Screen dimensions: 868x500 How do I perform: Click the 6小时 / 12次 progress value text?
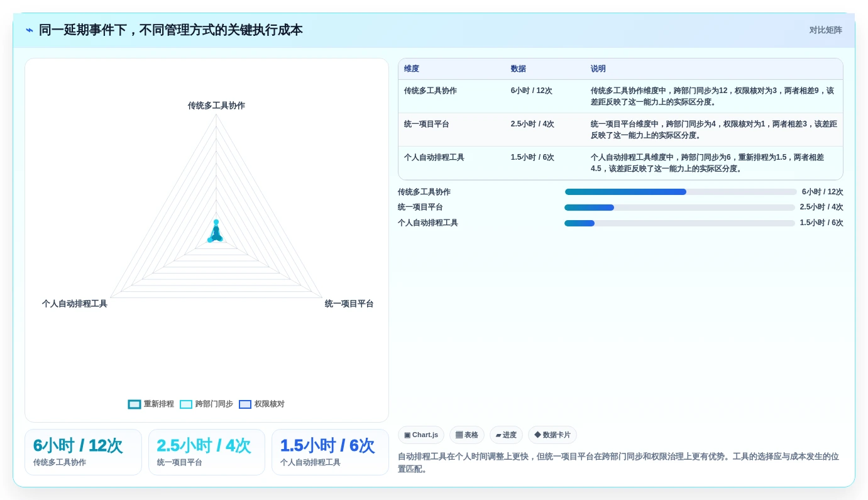click(x=823, y=192)
